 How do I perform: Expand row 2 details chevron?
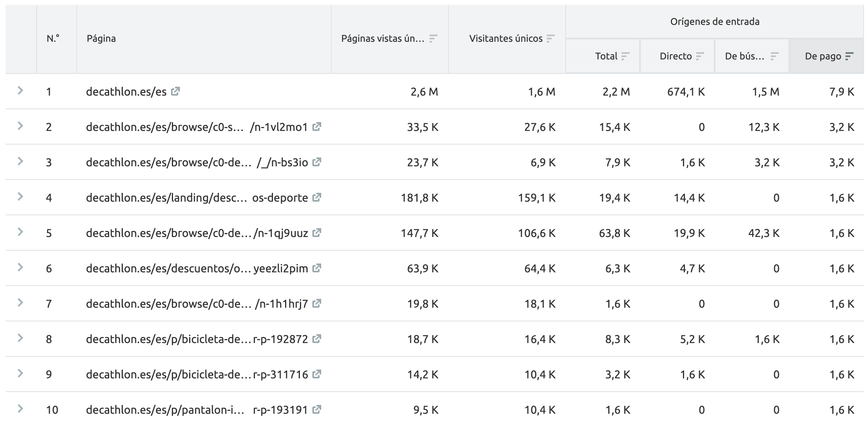[x=20, y=126]
